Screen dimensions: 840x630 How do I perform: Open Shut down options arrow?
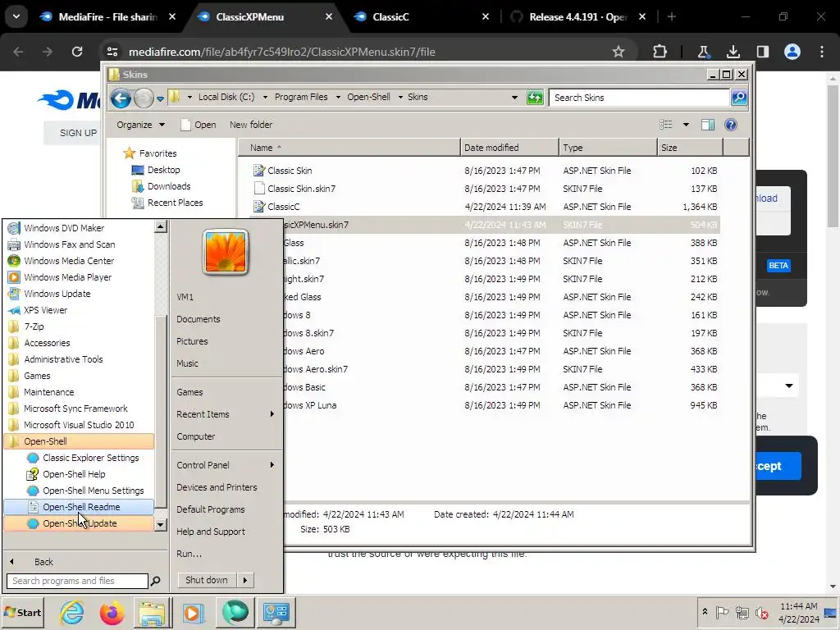245,580
